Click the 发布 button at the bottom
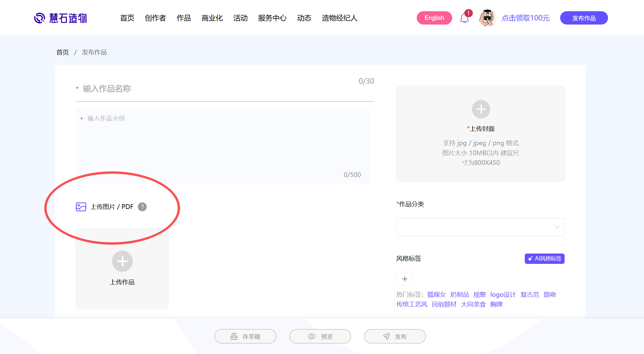Image resolution: width=644 pixels, height=354 pixels. click(395, 336)
